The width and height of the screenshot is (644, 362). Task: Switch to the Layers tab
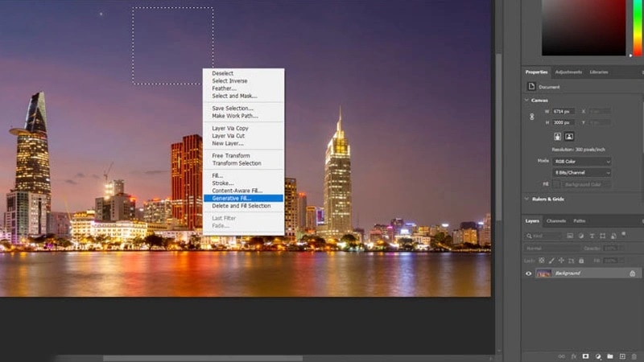click(x=532, y=220)
